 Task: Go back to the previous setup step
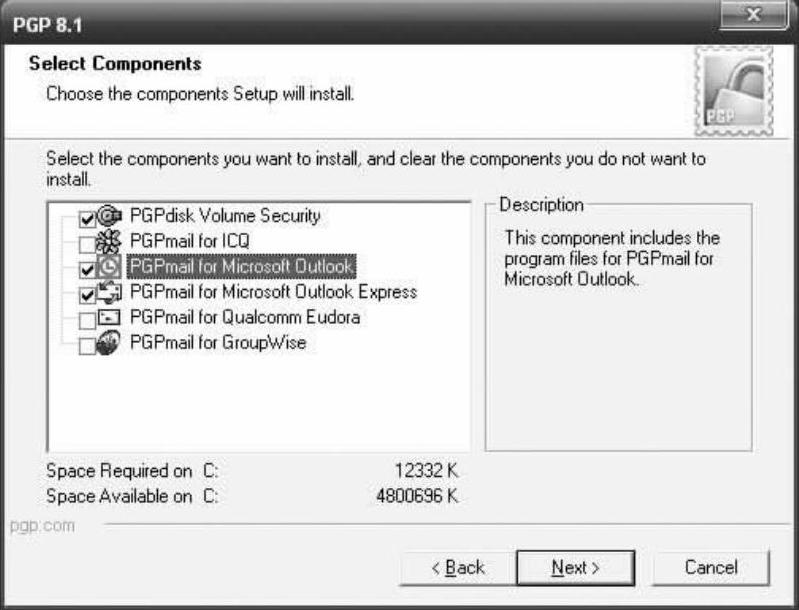pyautogui.click(x=457, y=567)
